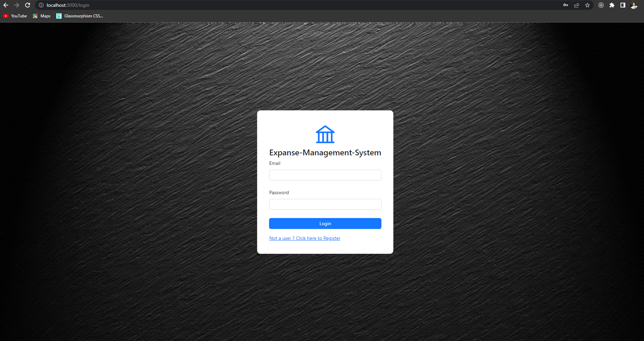This screenshot has height=341, width=644.
Task: Open the side panel icon
Action: click(623, 5)
